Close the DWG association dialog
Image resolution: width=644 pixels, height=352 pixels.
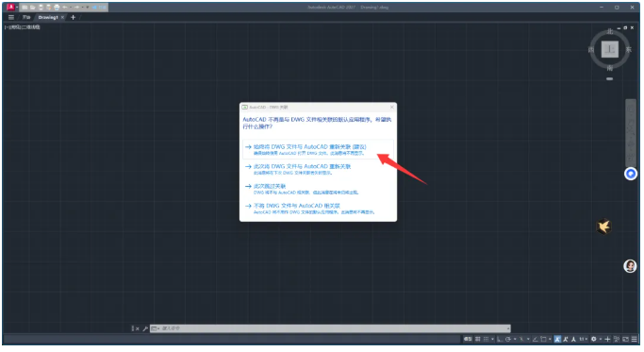click(392, 107)
